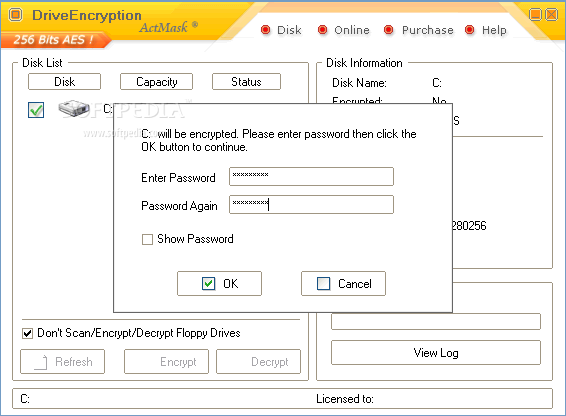Image resolution: width=566 pixels, height=416 pixels.
Task: Open the Help menu
Action: click(494, 30)
